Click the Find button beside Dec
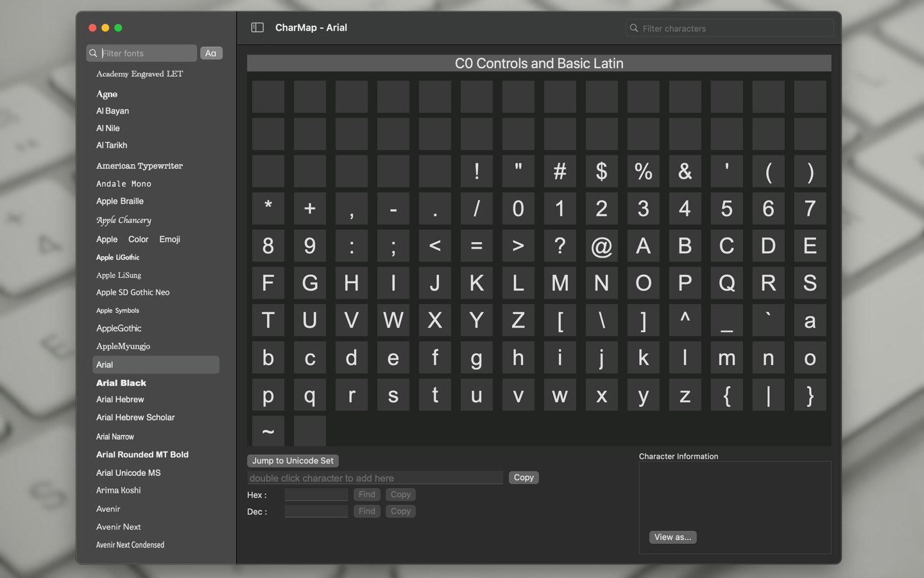This screenshot has height=578, width=924. coord(367,511)
